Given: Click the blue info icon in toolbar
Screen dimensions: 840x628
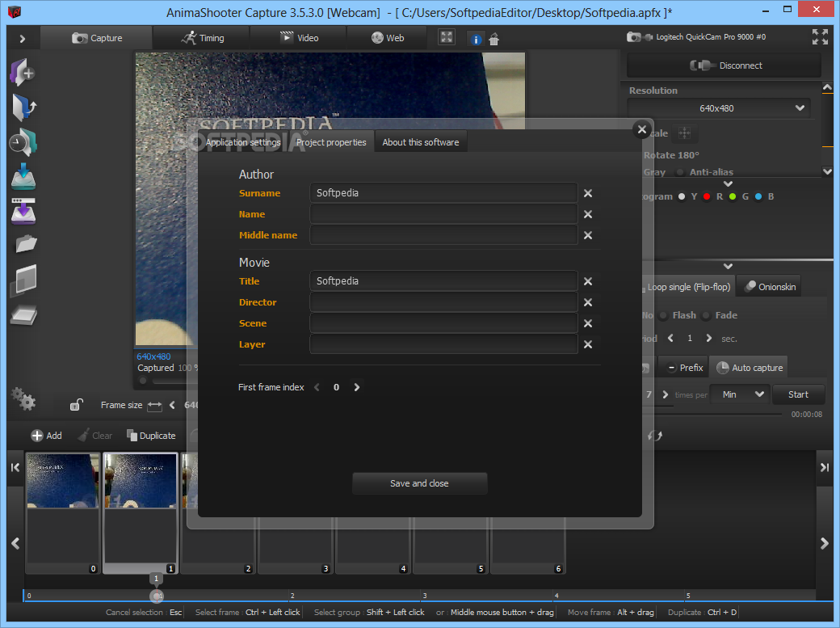Looking at the screenshot, I should pos(476,39).
